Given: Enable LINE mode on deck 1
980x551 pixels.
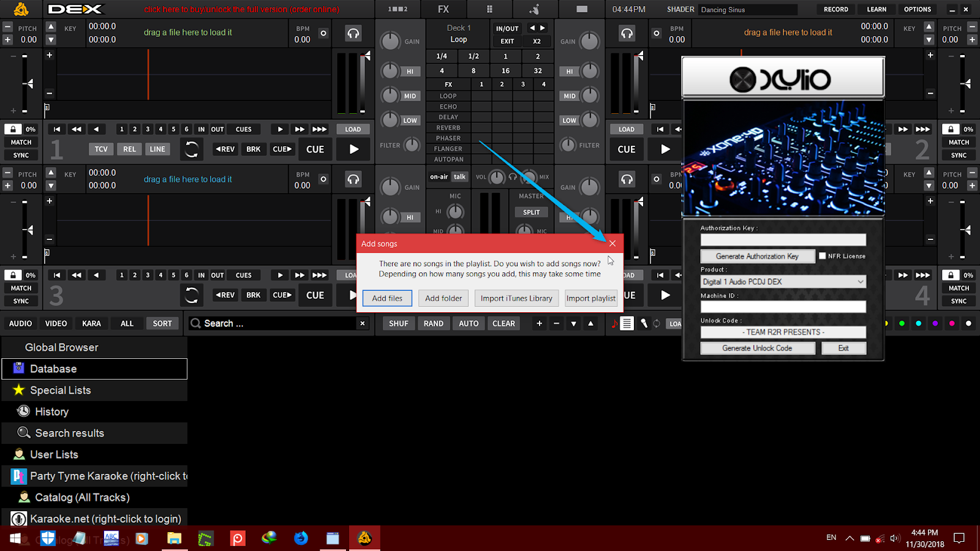Looking at the screenshot, I should [x=157, y=149].
